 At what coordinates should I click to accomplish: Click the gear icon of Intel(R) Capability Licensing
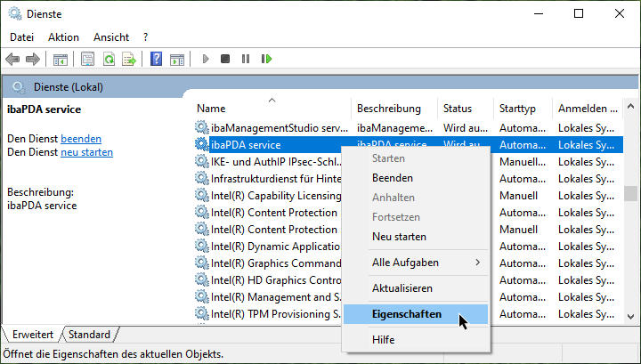click(x=201, y=195)
